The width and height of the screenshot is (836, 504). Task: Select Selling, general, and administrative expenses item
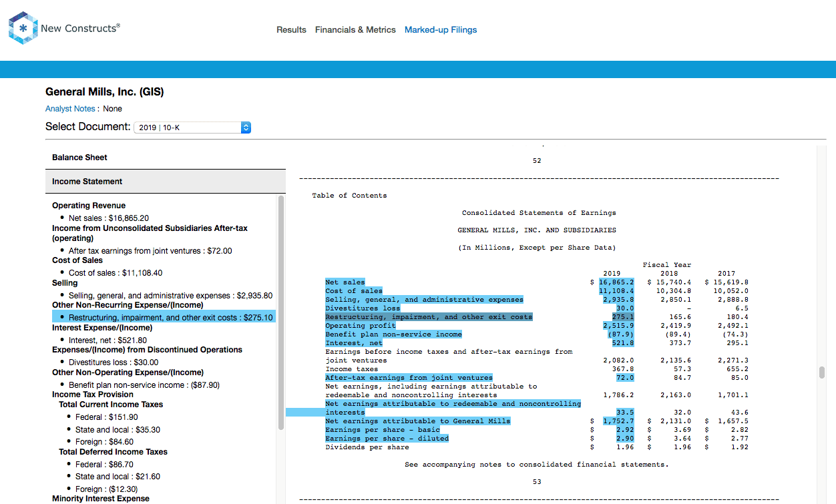(170, 296)
